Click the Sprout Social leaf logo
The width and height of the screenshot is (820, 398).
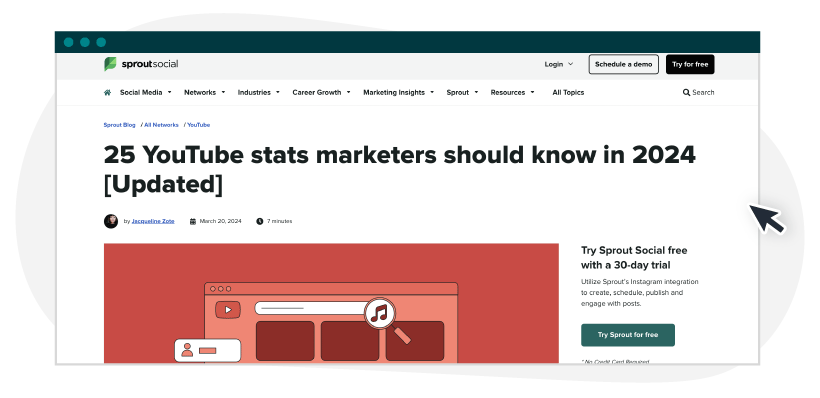pos(110,64)
